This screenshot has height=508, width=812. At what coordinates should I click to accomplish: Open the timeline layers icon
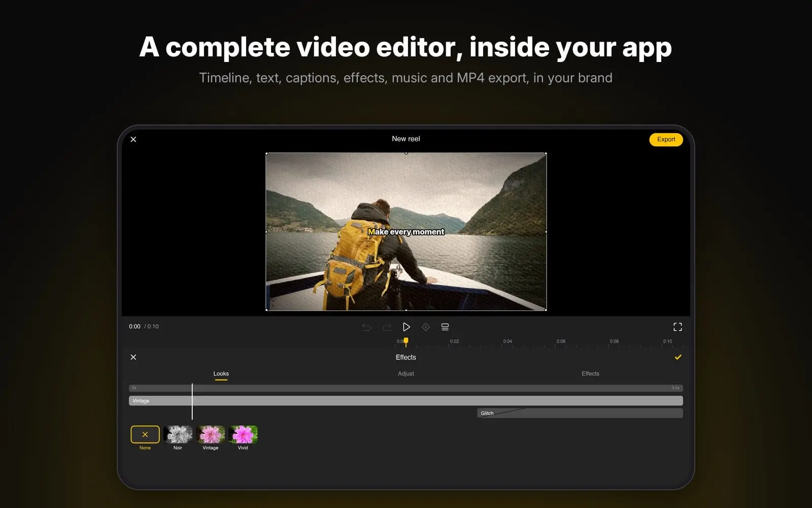coord(445,327)
